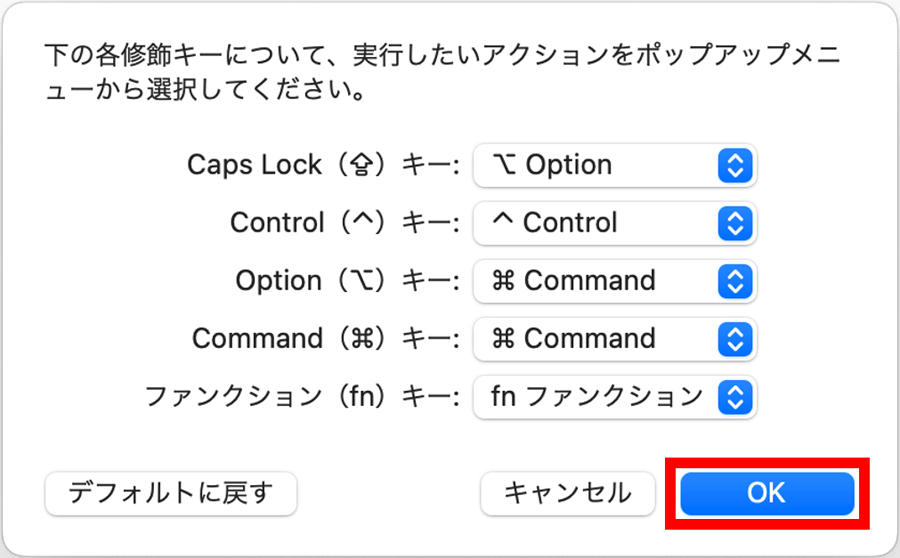Click the Command（⌘）キー label
Image resolution: width=900 pixels, height=558 pixels.
(x=325, y=339)
